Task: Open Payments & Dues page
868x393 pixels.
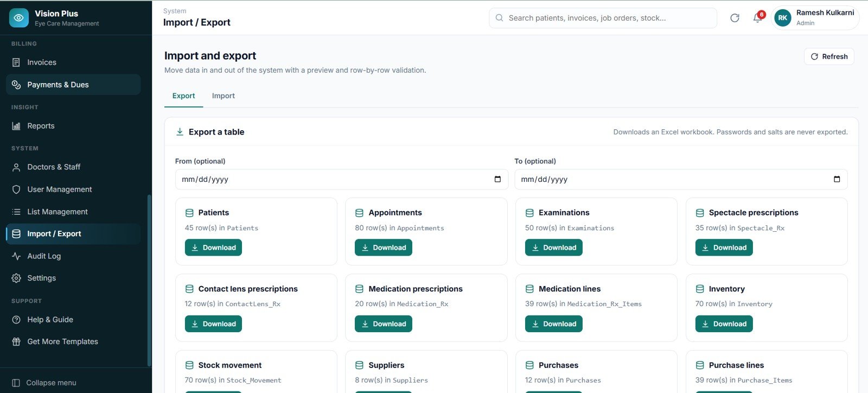Action: (73, 85)
